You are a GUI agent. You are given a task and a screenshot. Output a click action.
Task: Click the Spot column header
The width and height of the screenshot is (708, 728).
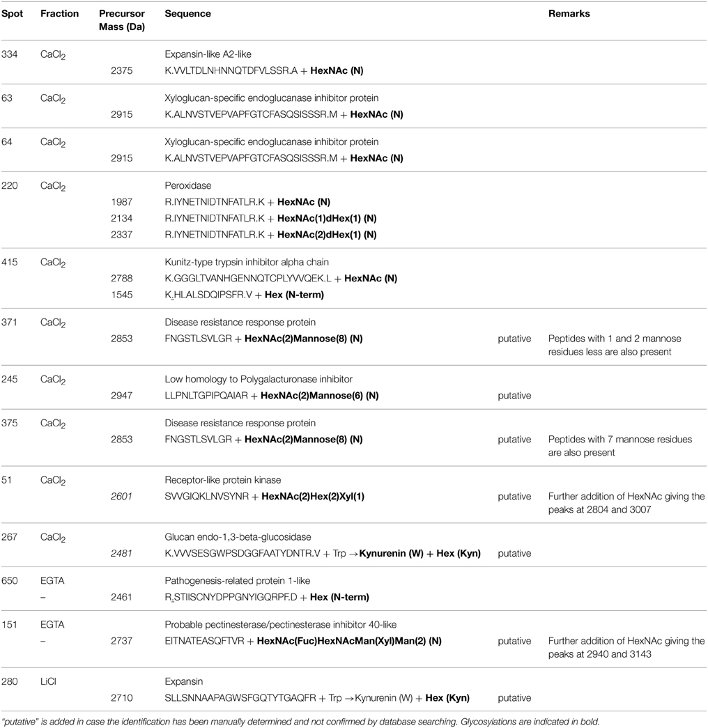click(x=13, y=14)
